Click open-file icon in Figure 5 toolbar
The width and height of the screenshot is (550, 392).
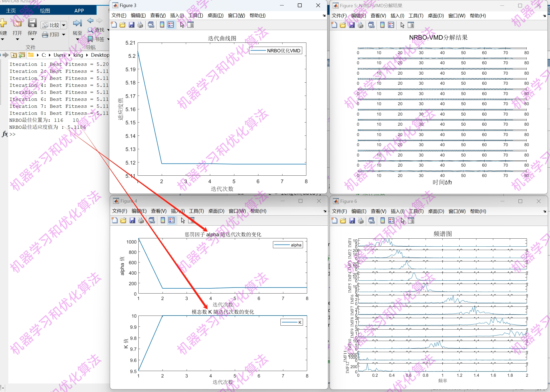(343, 25)
